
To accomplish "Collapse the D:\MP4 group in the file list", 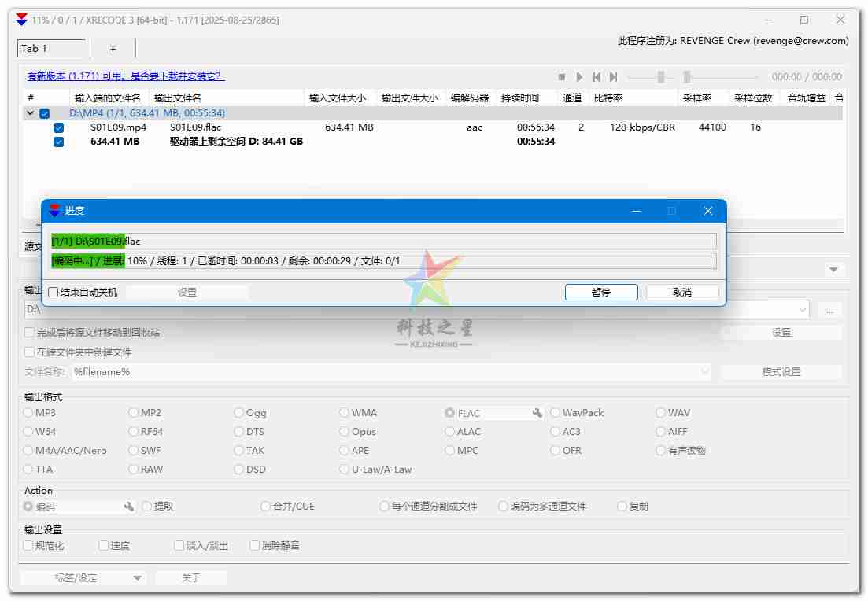I will pos(31,113).
